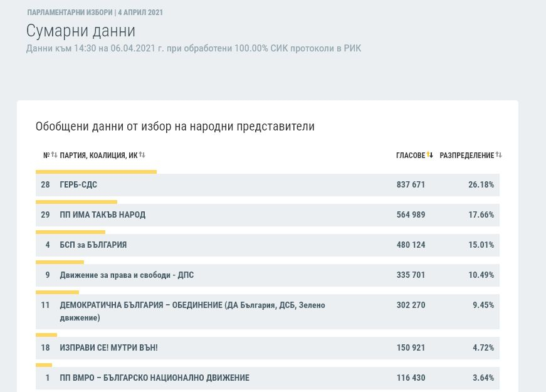Screen dimensions: 546x392
Task: Click percentage 3.64%
Action: coord(483,378)
